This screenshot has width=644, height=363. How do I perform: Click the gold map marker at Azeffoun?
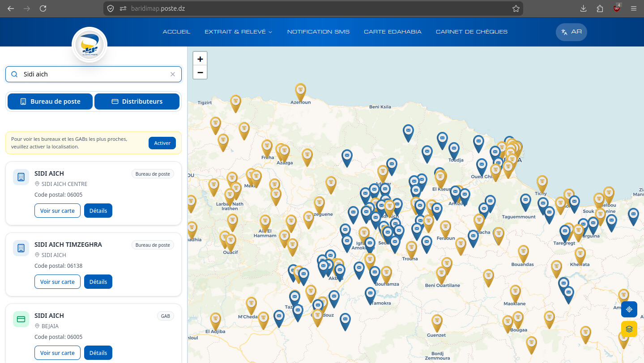tap(300, 91)
